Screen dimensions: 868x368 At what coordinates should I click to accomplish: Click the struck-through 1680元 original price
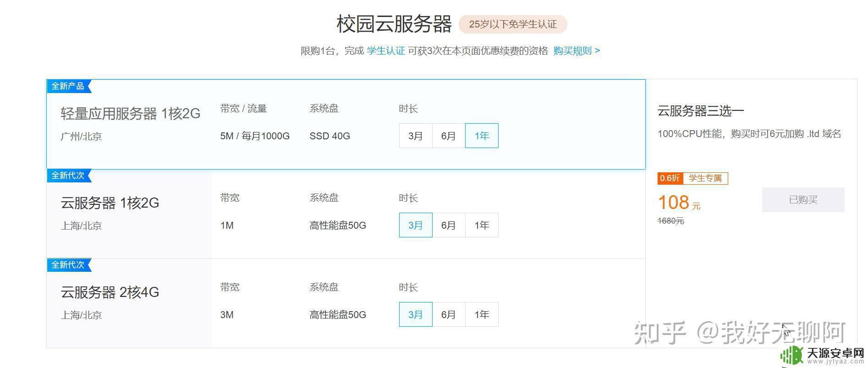[671, 221]
